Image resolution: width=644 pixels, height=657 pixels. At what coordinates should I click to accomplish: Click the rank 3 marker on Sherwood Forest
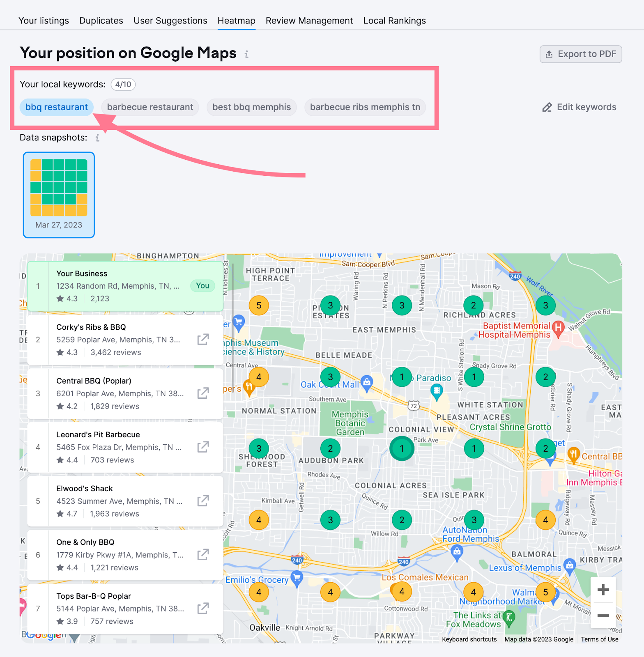pos(259,448)
